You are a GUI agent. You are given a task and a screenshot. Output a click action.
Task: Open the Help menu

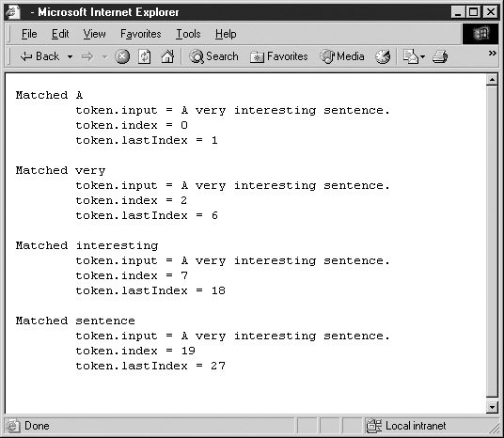[x=226, y=34]
